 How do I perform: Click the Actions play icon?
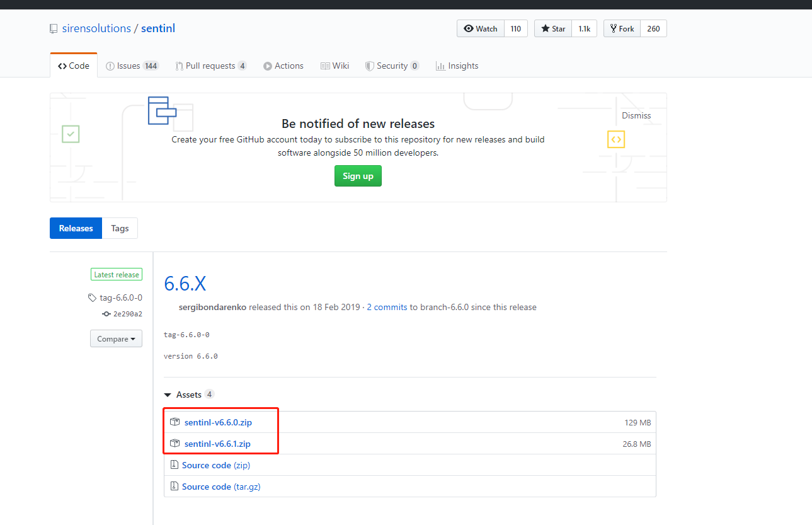coord(268,66)
